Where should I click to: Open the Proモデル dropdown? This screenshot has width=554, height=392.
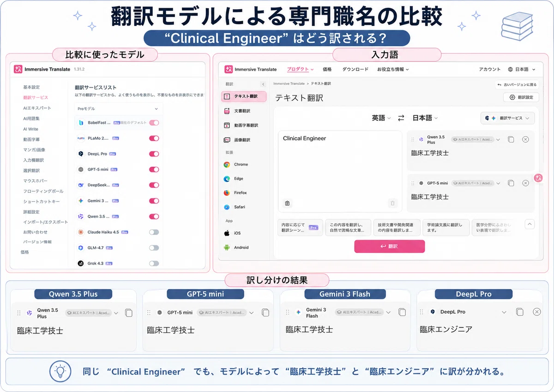[118, 109]
